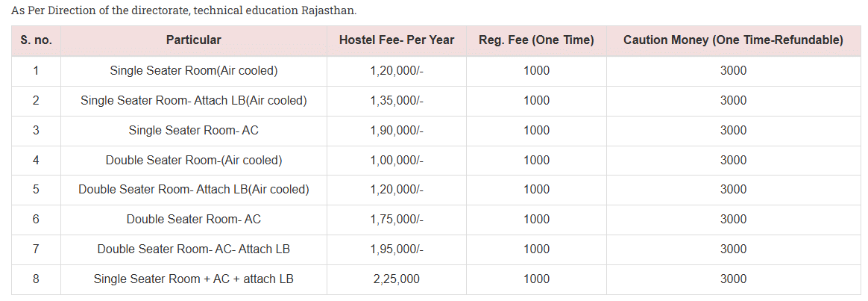868x301 pixels.
Task: Click the 1,90,000/- hostel fee value
Action: [396, 131]
